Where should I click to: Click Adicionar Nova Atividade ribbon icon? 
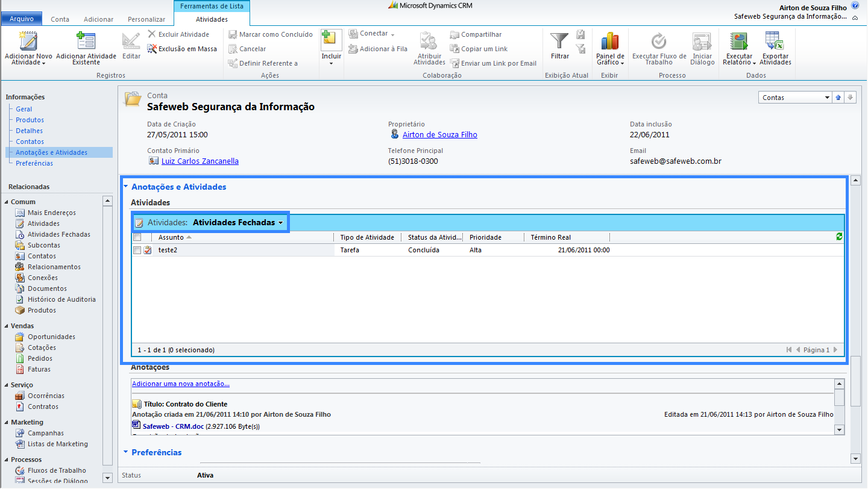tap(28, 41)
